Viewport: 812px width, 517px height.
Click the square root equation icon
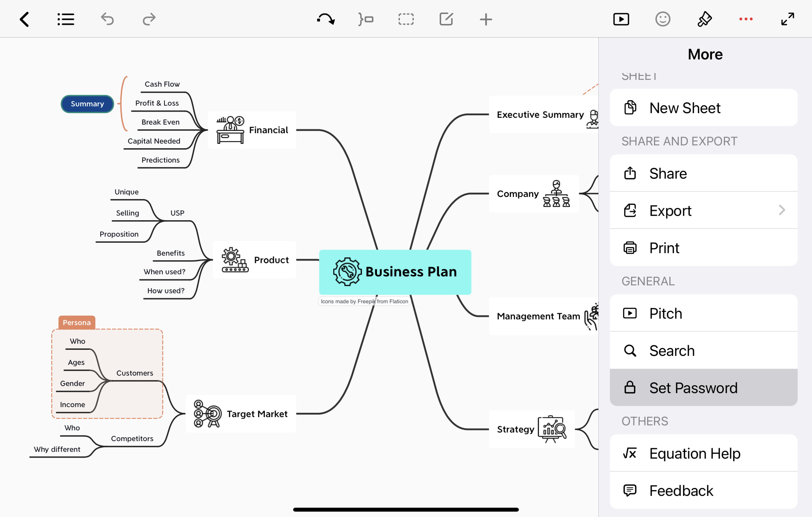point(630,453)
